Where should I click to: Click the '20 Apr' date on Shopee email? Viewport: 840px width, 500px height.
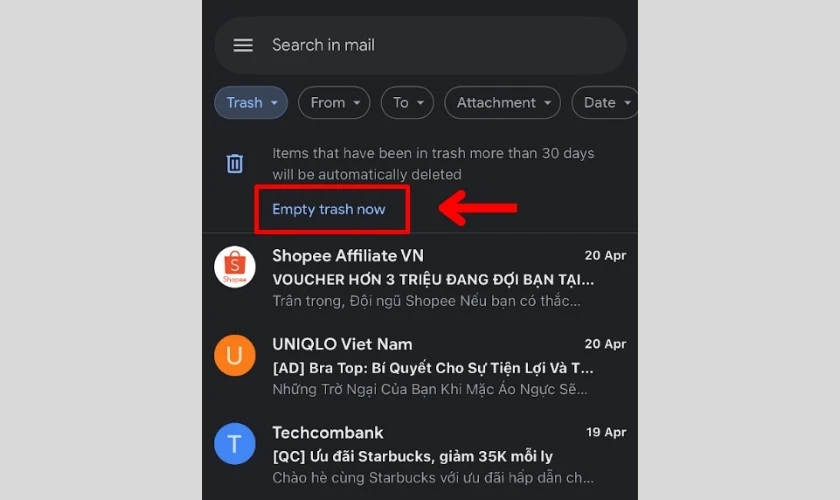pos(605,256)
